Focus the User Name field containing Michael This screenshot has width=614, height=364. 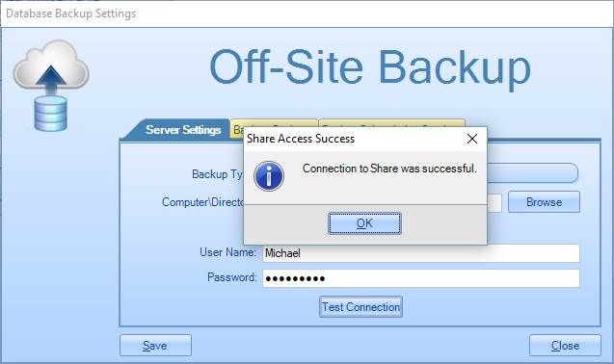click(x=421, y=253)
